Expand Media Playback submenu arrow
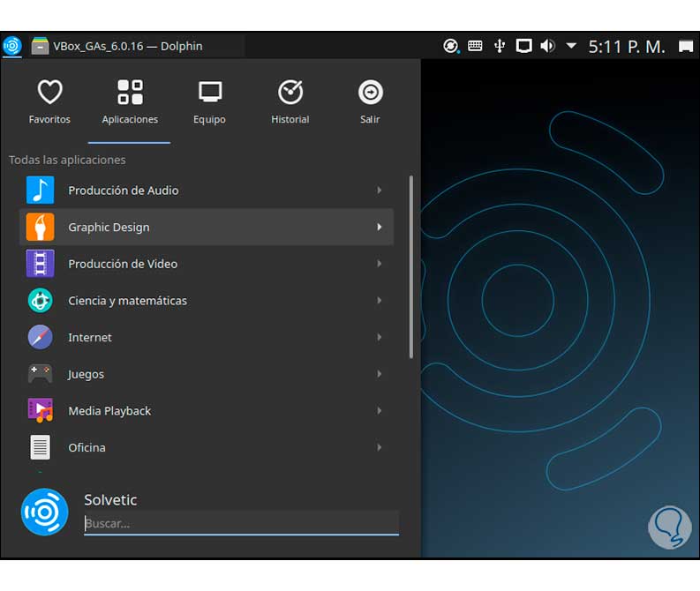This screenshot has height=591, width=700. 379,410
